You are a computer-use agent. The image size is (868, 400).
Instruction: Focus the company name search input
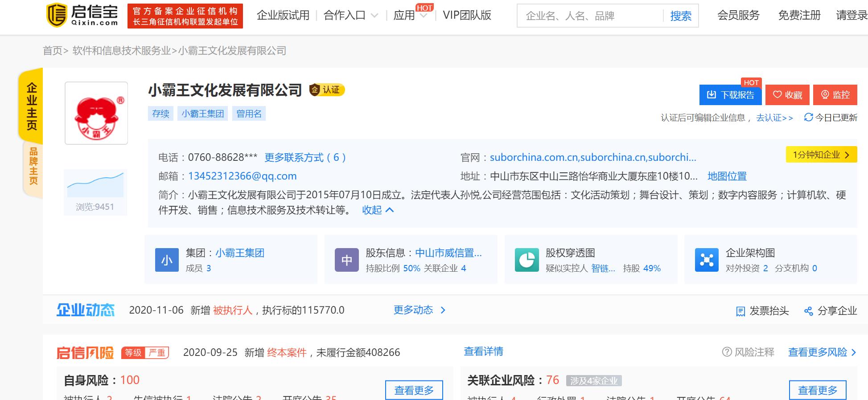[590, 16]
